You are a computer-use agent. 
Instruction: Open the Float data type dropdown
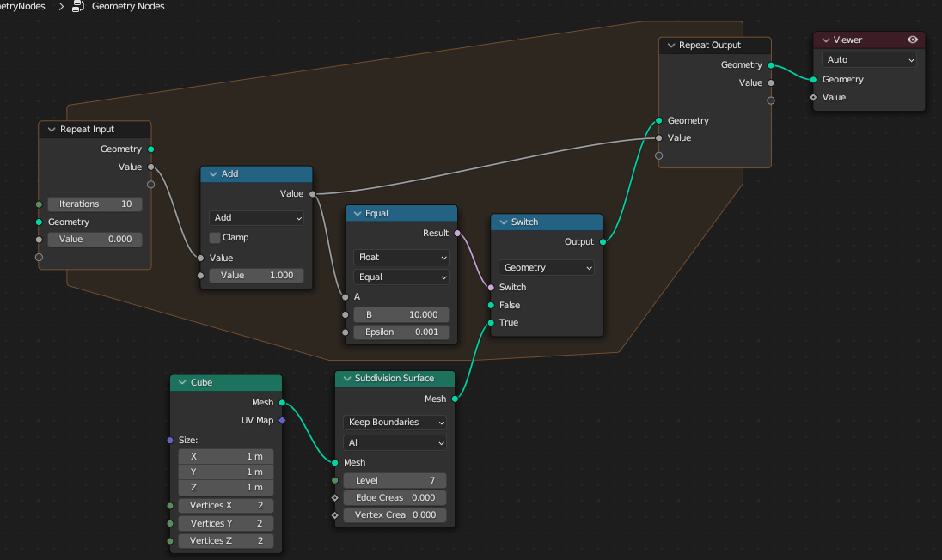coord(401,257)
